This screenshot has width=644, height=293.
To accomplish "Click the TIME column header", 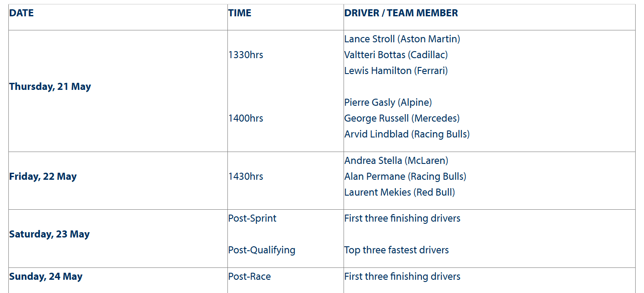I will click(x=240, y=13).
